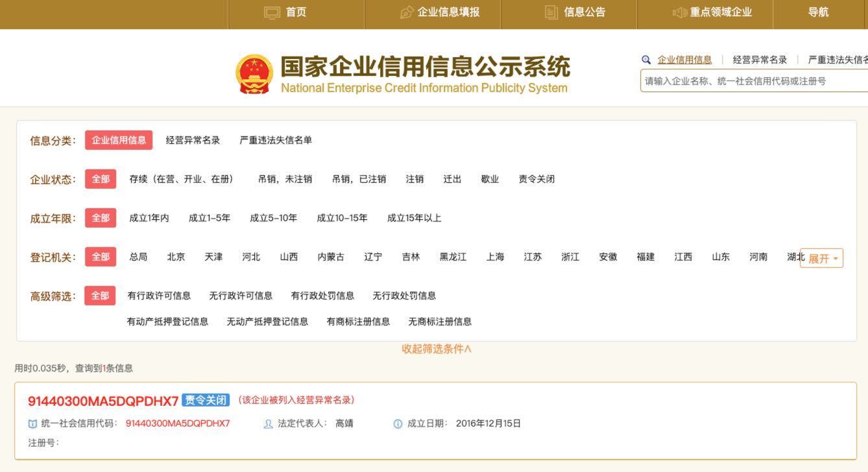Select 企业信用信息 in 信息分类 filter
868x472 pixels.
click(x=119, y=140)
